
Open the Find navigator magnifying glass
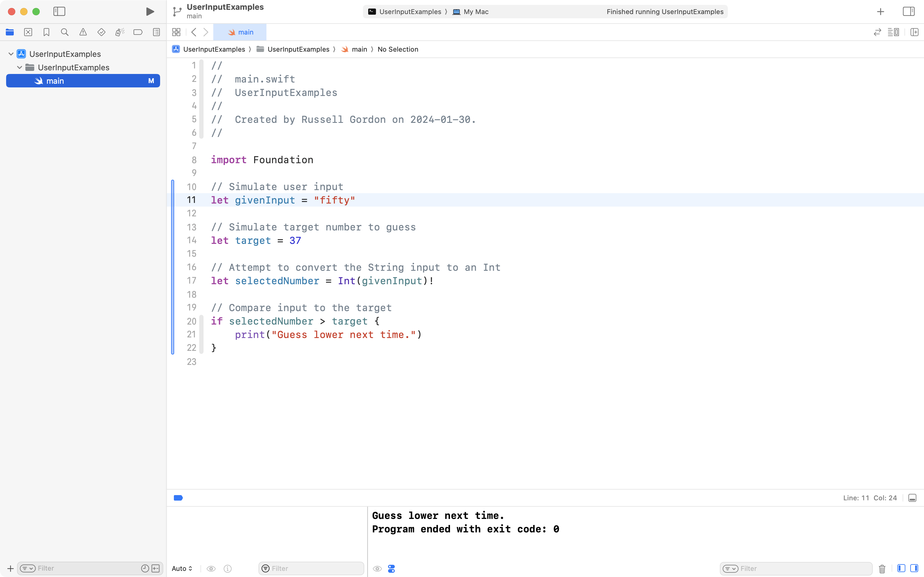64,32
